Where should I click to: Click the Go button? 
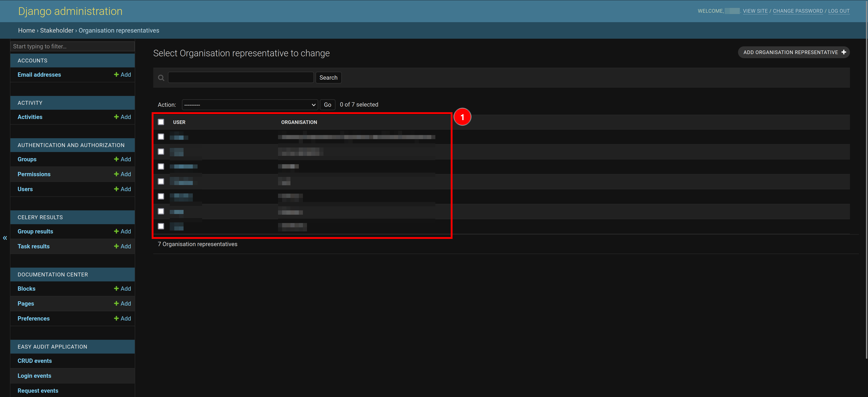pyautogui.click(x=327, y=105)
